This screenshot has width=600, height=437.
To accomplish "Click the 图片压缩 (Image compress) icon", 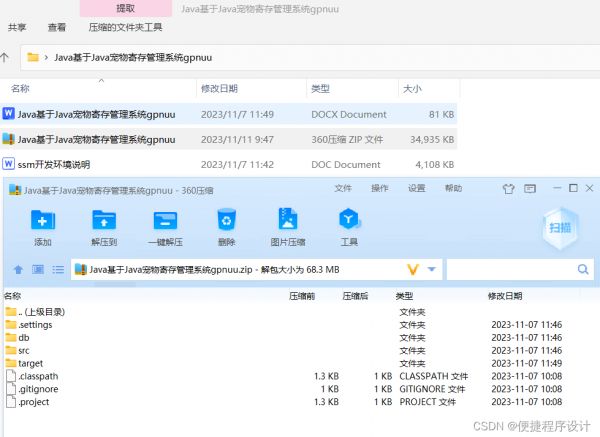I will 288,218.
